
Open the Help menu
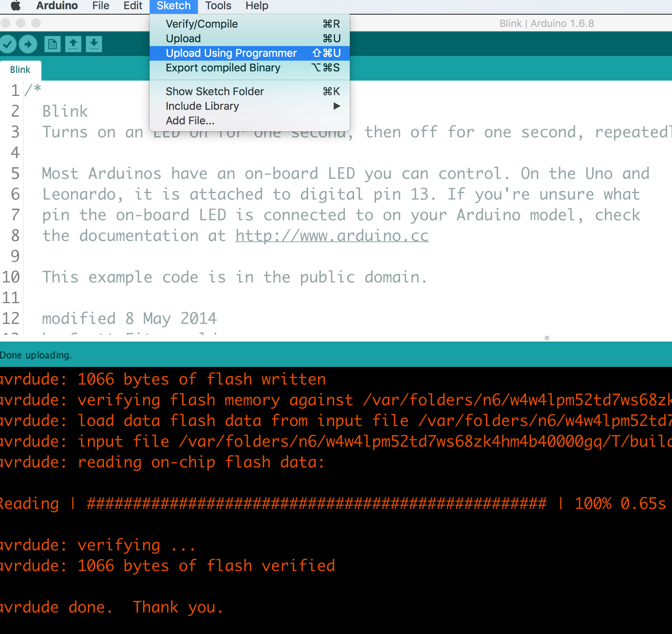[x=257, y=6]
